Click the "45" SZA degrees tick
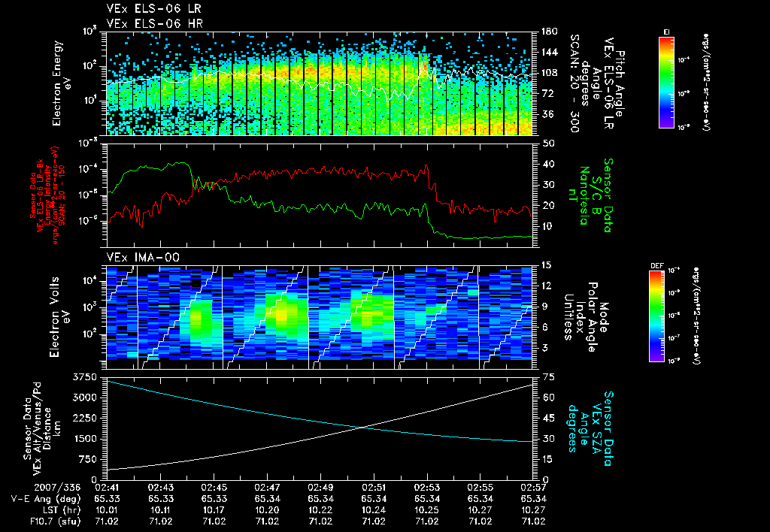 548,418
